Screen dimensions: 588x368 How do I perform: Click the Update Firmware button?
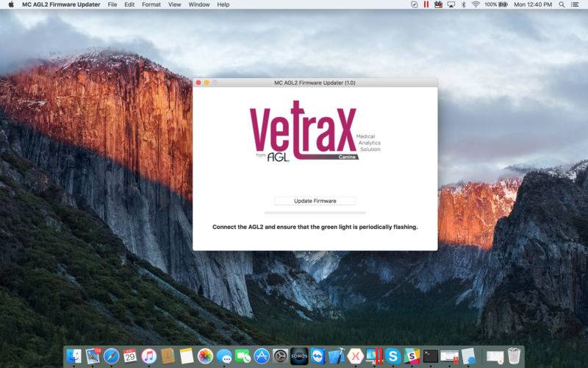point(315,201)
